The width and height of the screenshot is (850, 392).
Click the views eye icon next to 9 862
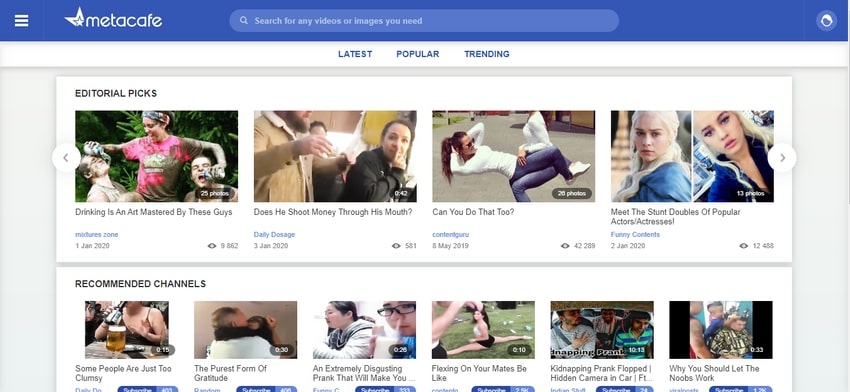212,246
